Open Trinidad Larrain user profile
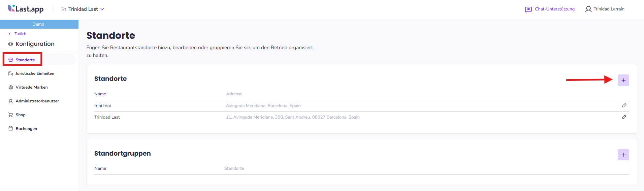 (x=605, y=9)
